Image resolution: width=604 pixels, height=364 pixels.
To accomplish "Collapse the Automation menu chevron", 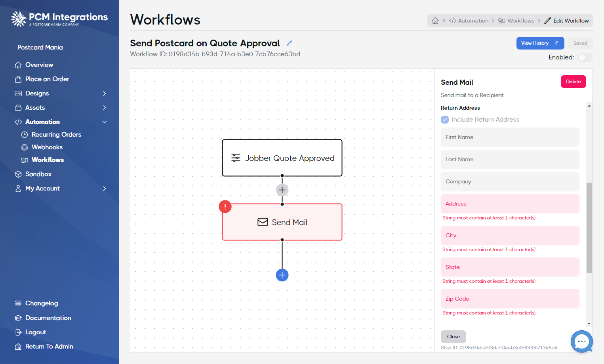I will (105, 122).
